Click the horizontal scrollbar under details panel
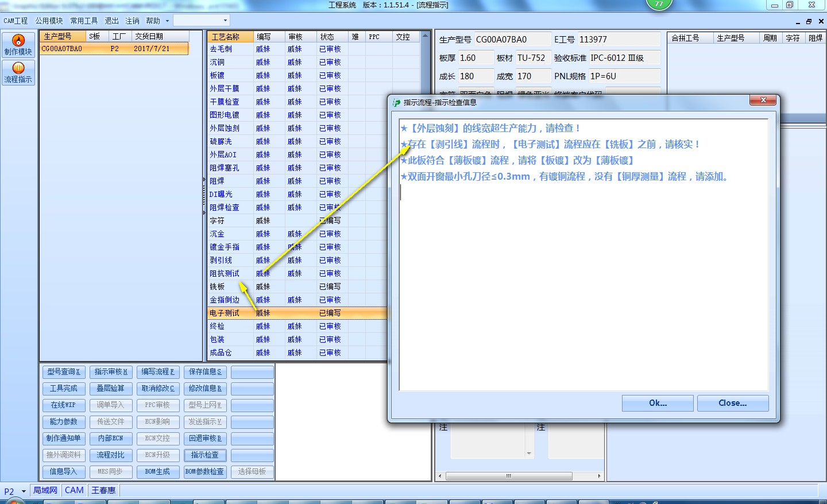Screen dimensions: 827x504 click(x=519, y=476)
